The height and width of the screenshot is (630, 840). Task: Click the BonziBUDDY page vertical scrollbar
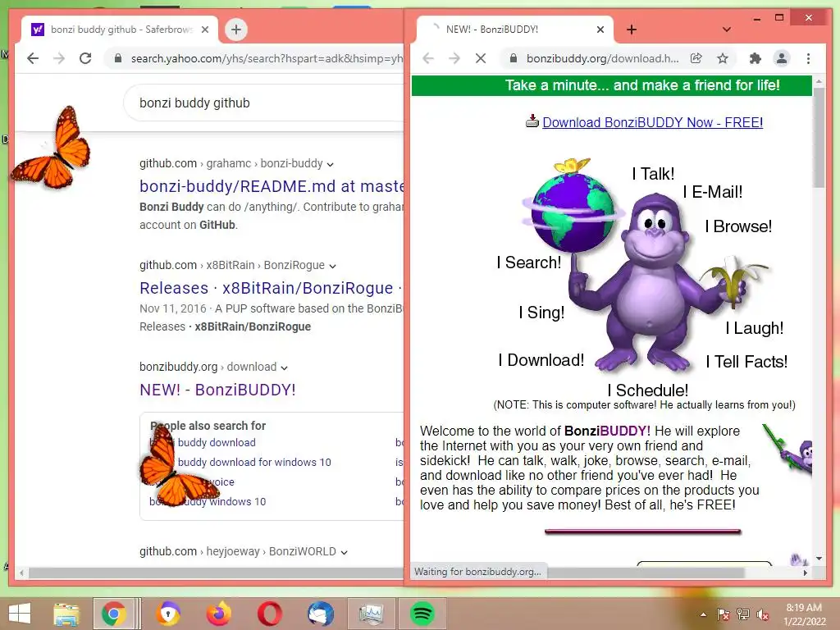point(819,138)
